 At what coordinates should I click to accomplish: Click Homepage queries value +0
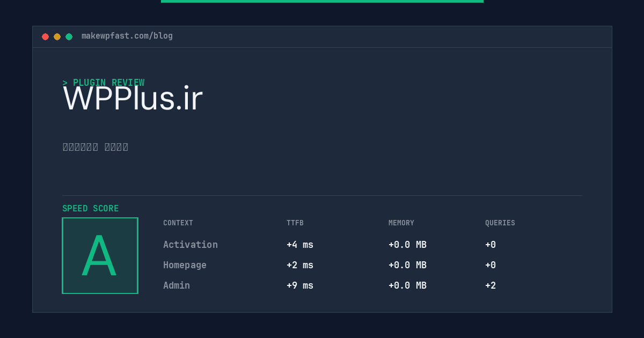[491, 265]
